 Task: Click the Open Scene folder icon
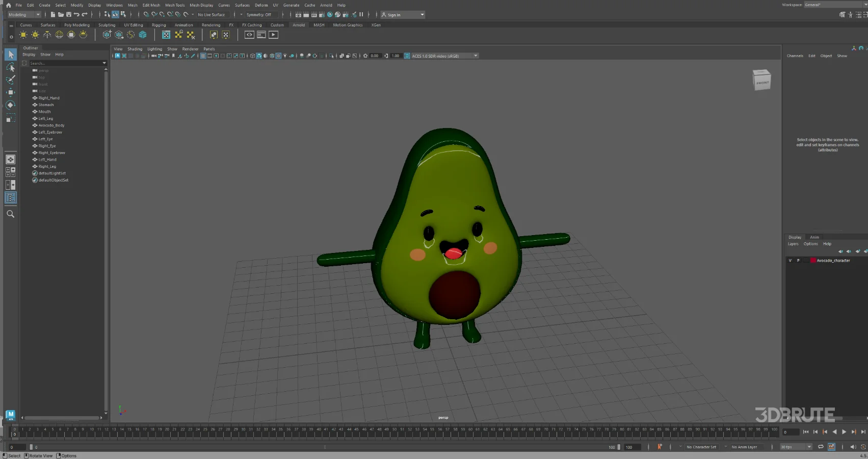point(61,15)
